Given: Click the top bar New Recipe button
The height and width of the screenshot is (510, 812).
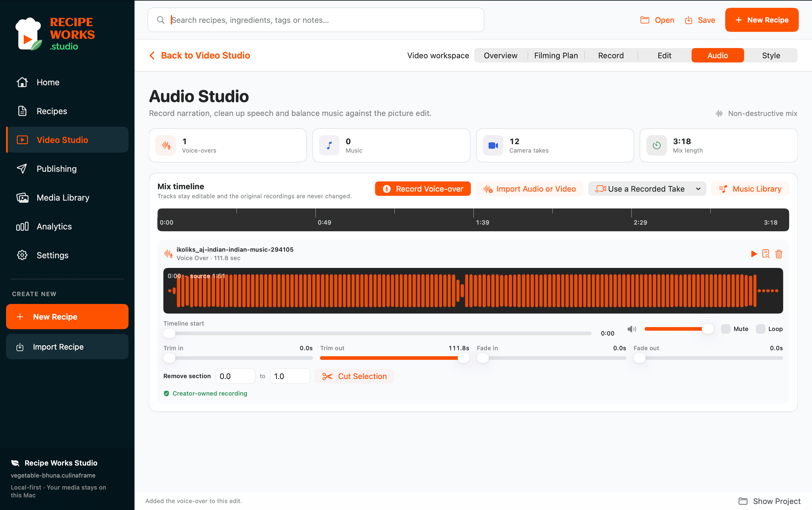Looking at the screenshot, I should pos(762,20).
